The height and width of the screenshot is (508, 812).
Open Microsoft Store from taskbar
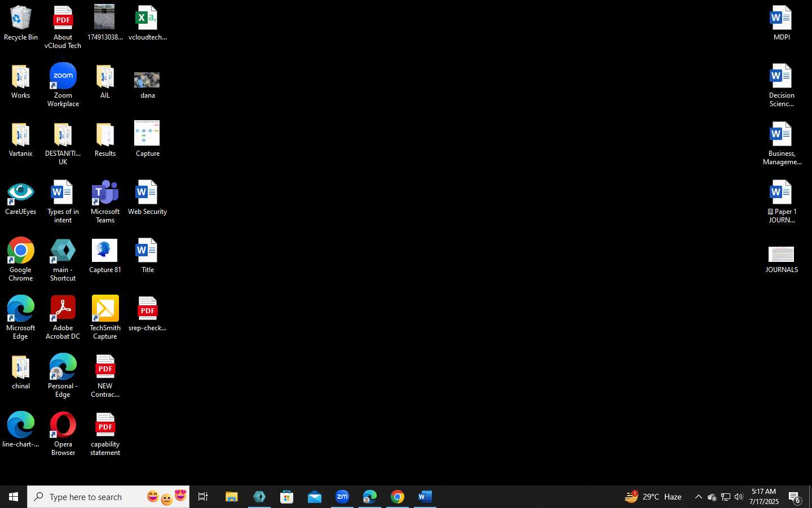[x=287, y=497]
